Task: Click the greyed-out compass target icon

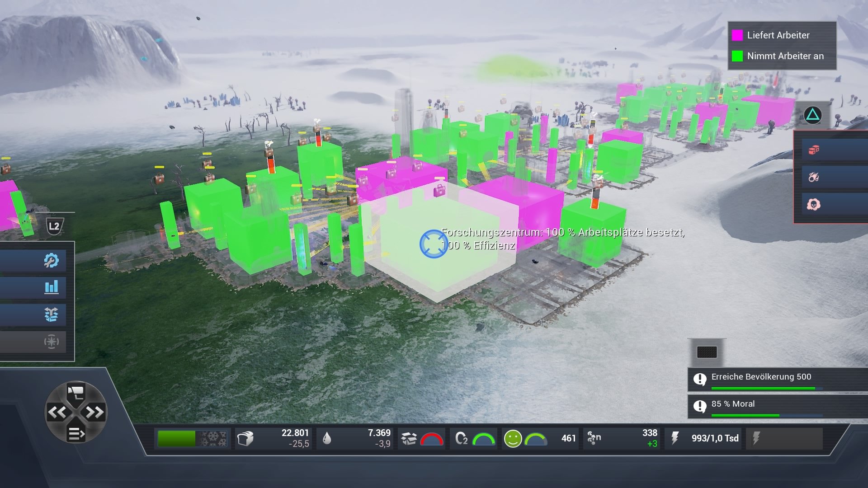Action: pyautogui.click(x=51, y=342)
